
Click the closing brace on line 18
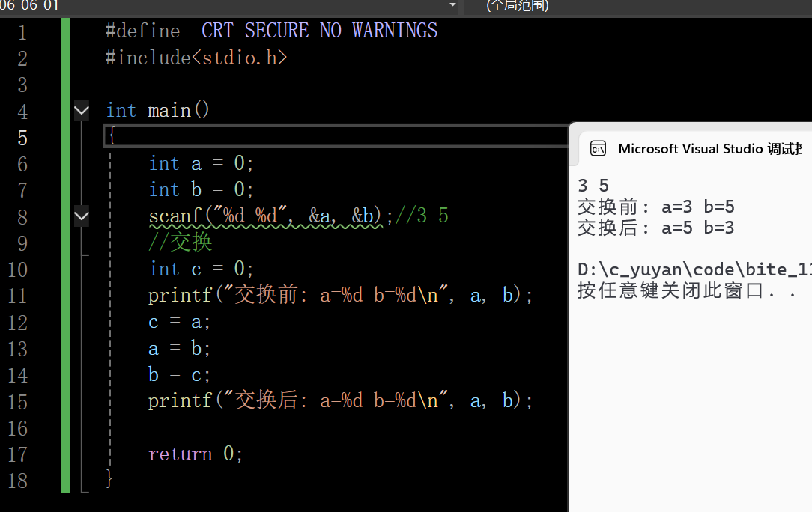(x=109, y=478)
